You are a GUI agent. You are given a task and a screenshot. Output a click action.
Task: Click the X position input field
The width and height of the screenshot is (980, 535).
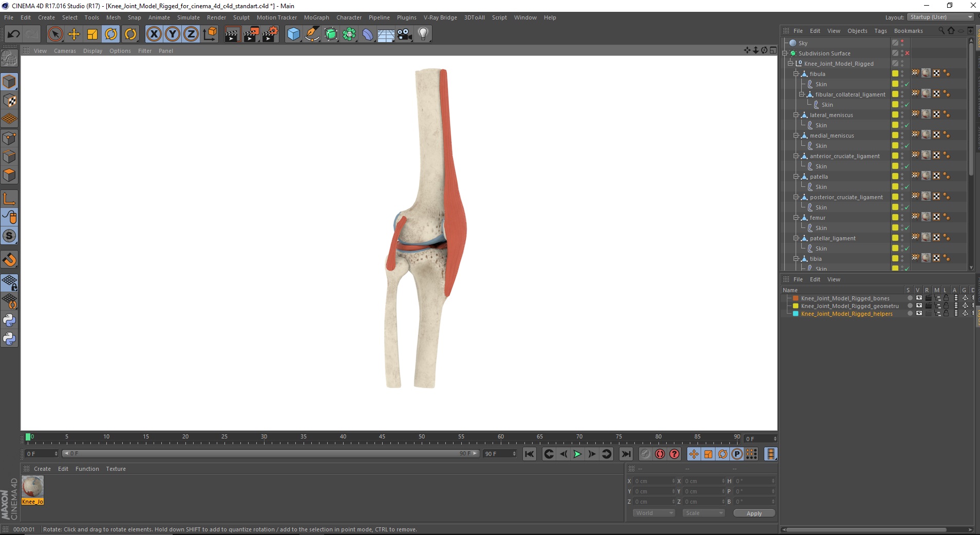click(654, 481)
